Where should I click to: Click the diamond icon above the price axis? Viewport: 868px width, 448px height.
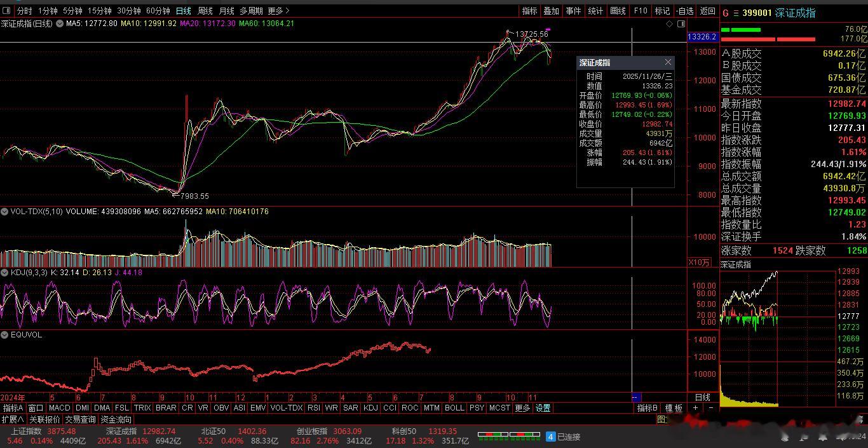669,24
